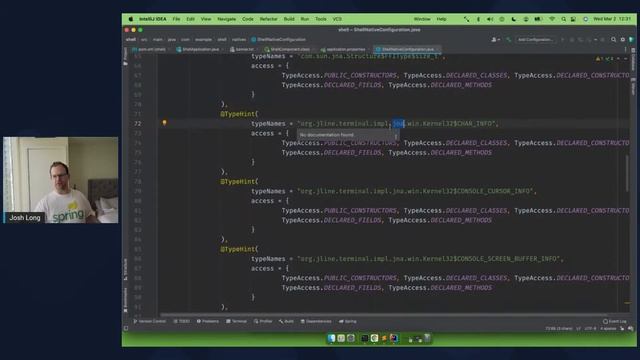This screenshot has width=640, height=360.
Task: Click the Build project hammer icon
Action: (508, 40)
